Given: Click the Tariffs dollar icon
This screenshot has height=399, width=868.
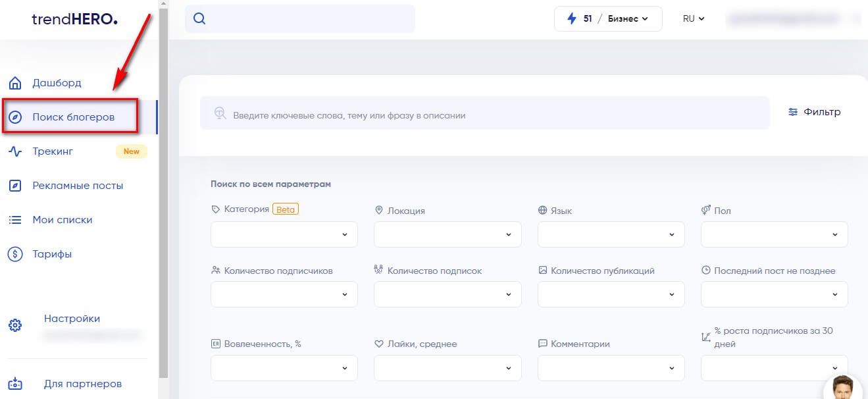Looking at the screenshot, I should [x=15, y=254].
